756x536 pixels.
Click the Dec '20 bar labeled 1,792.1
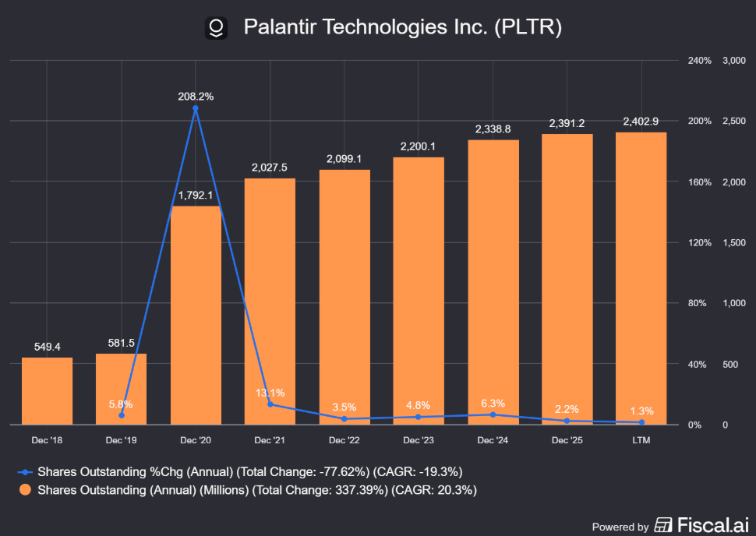(196, 316)
